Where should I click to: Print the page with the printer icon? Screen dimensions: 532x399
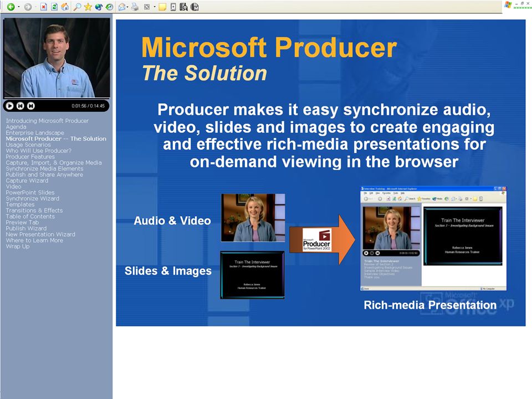point(135,7)
